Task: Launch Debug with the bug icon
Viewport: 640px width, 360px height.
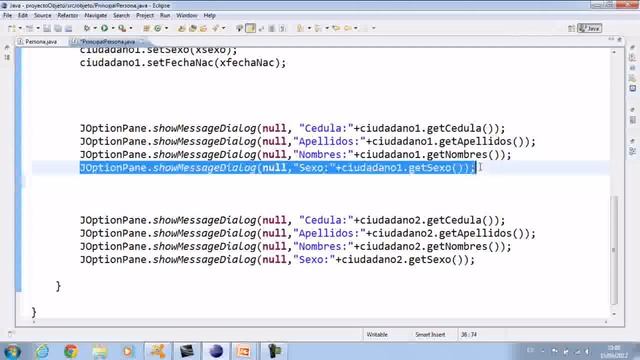Action: point(87,28)
